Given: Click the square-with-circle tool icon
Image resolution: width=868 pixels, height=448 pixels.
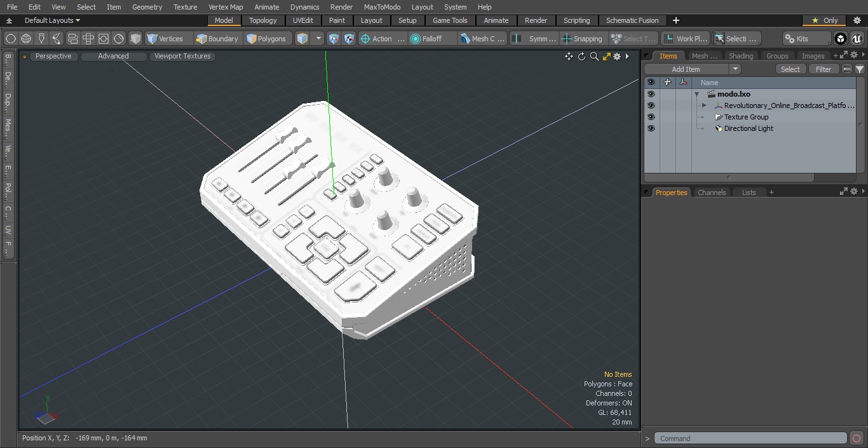Looking at the screenshot, I should pos(104,39).
